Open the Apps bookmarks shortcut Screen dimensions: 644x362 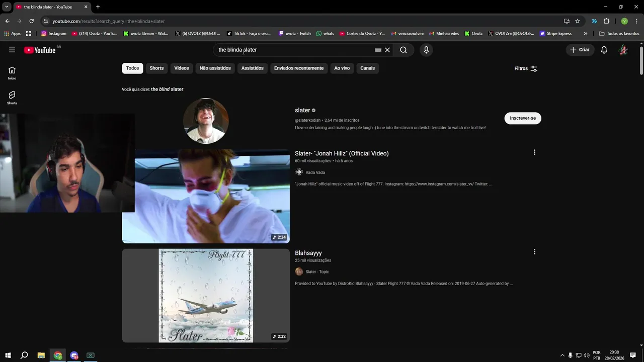pos(13,34)
